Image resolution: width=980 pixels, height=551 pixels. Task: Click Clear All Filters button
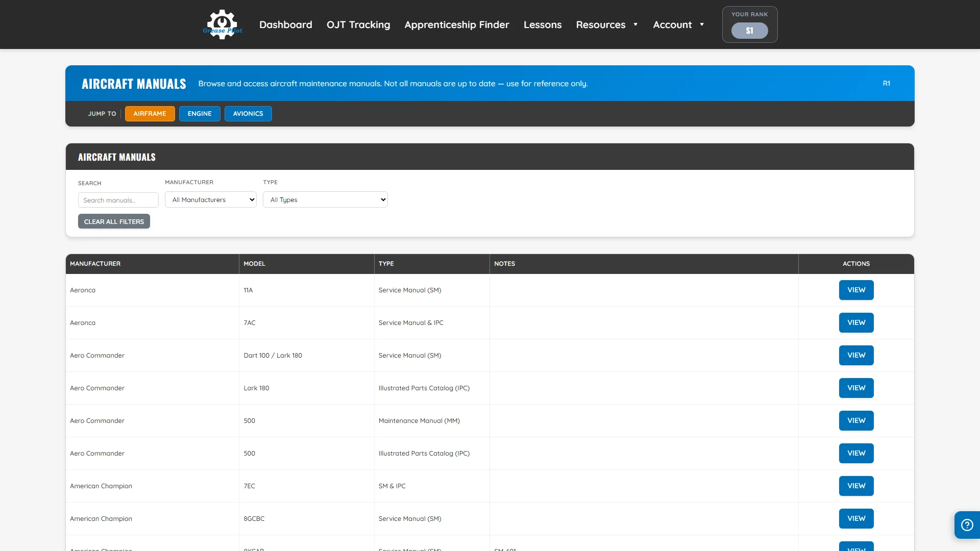coord(114,221)
